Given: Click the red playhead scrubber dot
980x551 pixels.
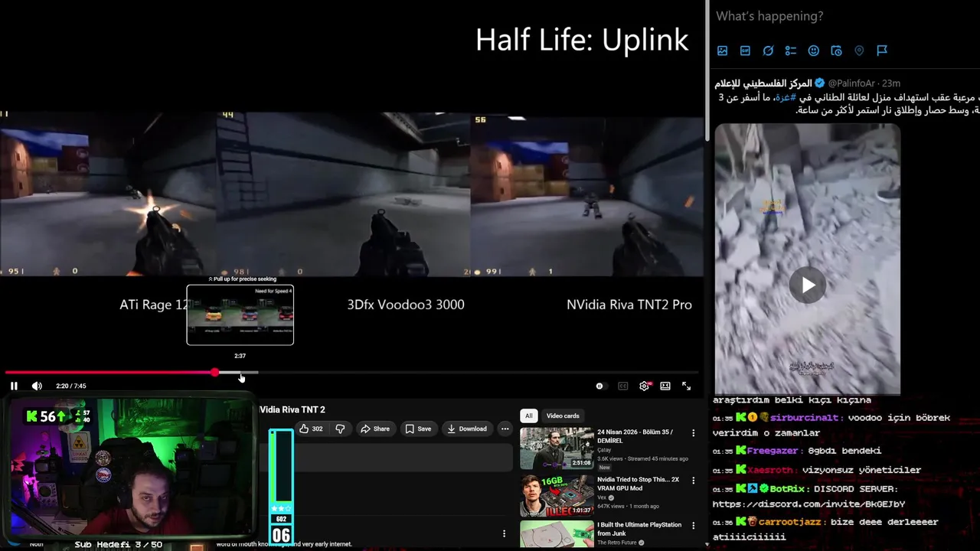Looking at the screenshot, I should 215,373.
